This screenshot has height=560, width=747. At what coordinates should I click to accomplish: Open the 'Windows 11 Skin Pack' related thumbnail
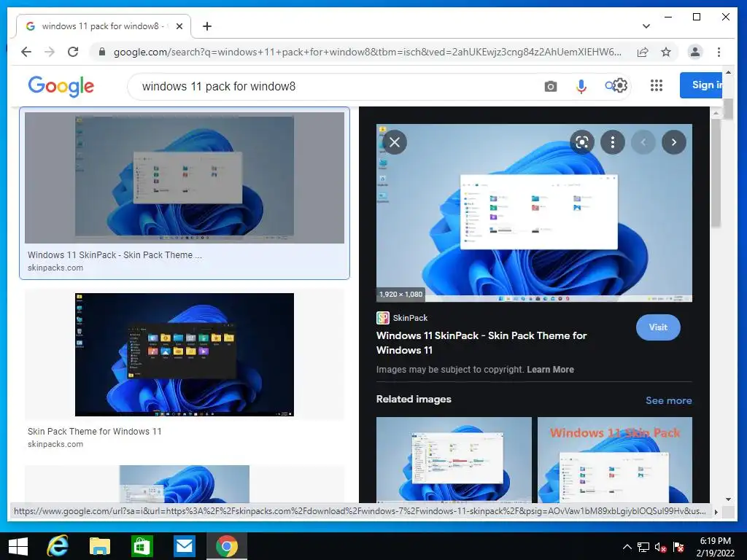[614, 459]
